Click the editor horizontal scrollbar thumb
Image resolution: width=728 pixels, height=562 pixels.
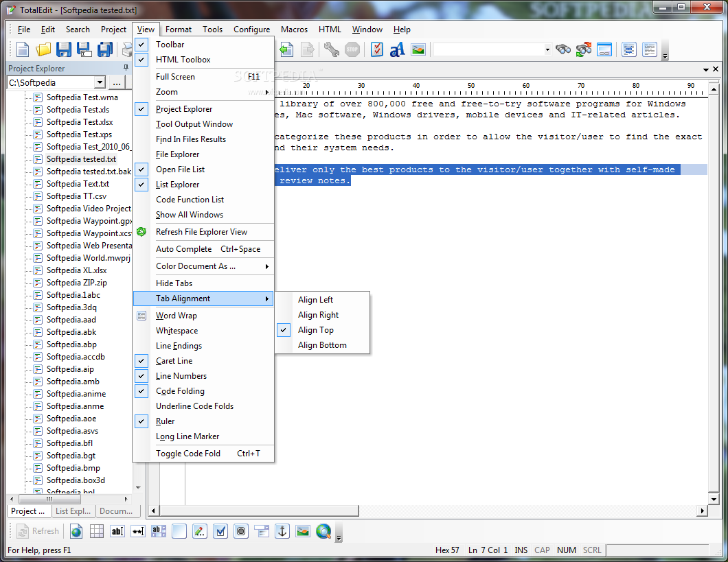[259, 511]
